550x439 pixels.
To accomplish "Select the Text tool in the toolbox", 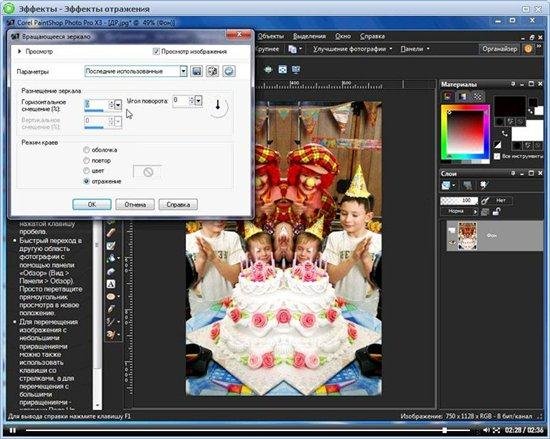I will tap(111, 284).
